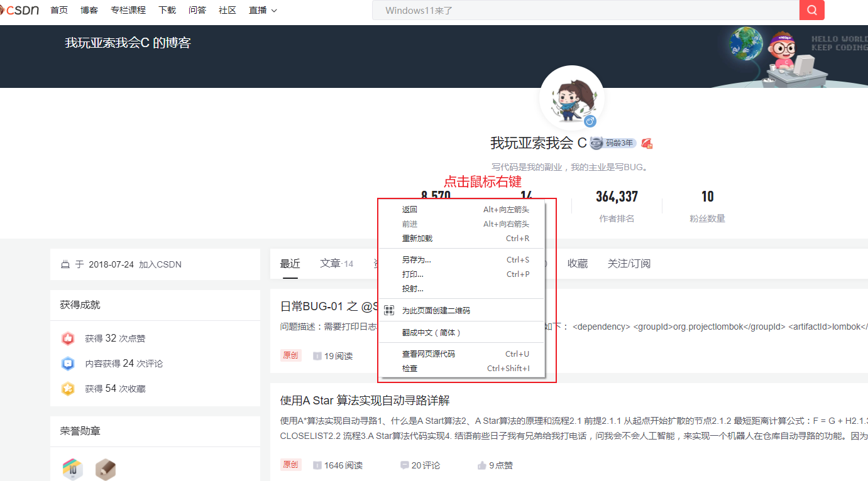This screenshot has width=868, height=481.
Task: Click the male gender badge on avatar
Action: click(590, 121)
